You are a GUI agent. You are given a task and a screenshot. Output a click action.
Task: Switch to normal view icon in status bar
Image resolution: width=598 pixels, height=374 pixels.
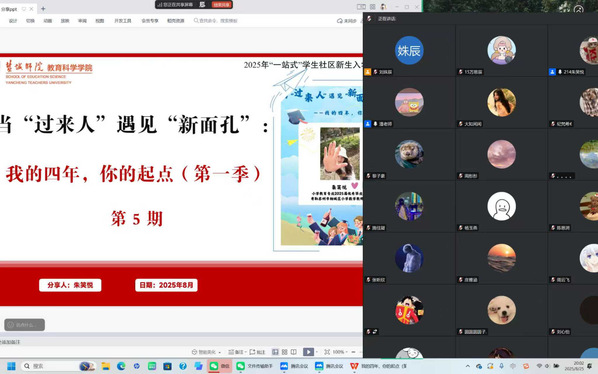coord(275,352)
